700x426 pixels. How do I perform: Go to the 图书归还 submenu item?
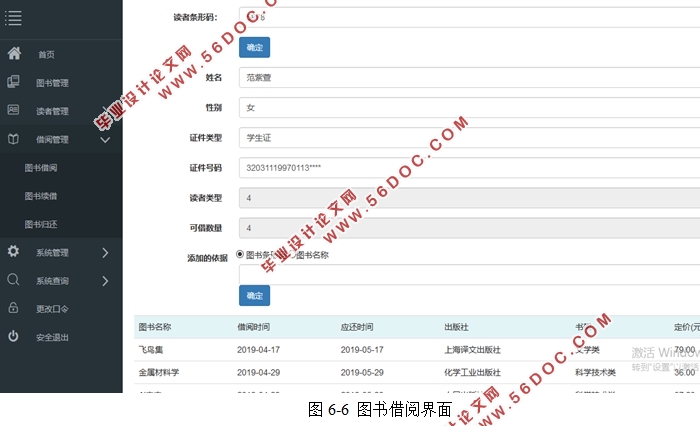[41, 224]
